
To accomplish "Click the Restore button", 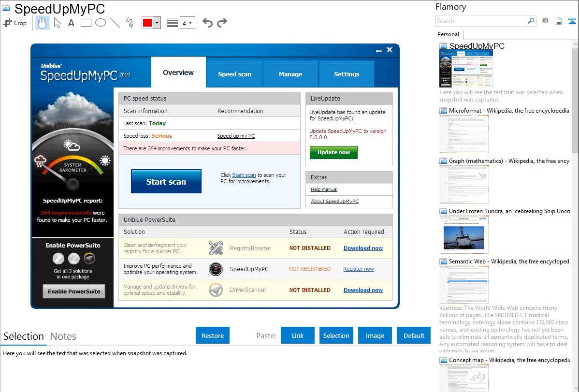I will 213,335.
